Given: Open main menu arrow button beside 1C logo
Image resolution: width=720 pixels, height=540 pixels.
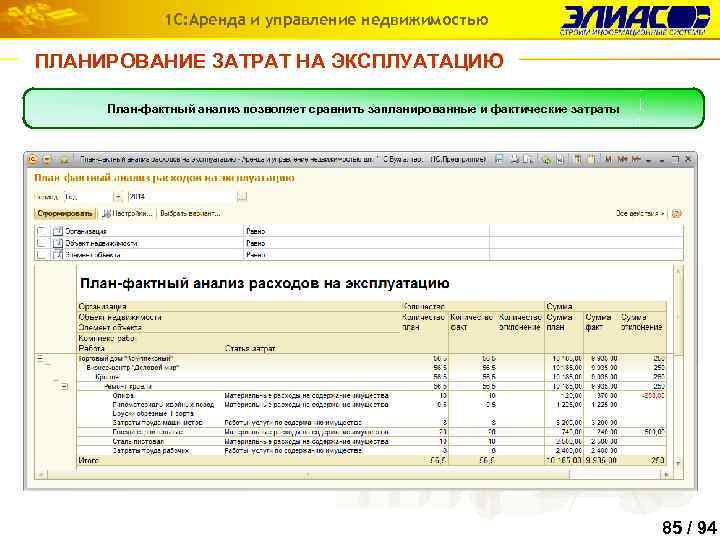Looking at the screenshot, I should click(x=47, y=160).
